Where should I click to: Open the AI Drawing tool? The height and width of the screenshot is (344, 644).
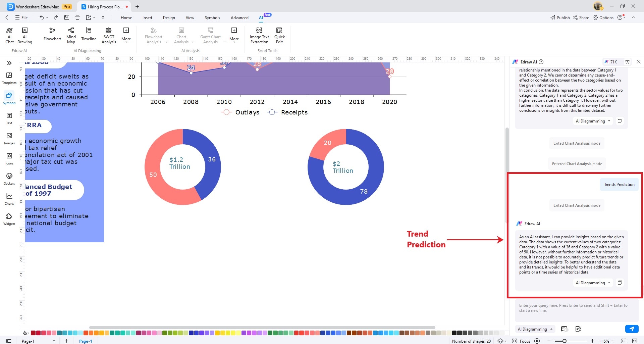(x=25, y=36)
